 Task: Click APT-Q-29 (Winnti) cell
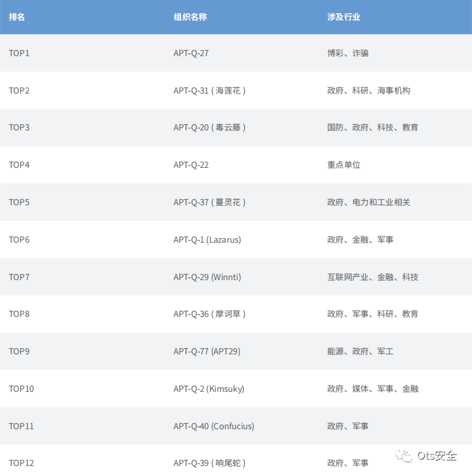point(207,277)
